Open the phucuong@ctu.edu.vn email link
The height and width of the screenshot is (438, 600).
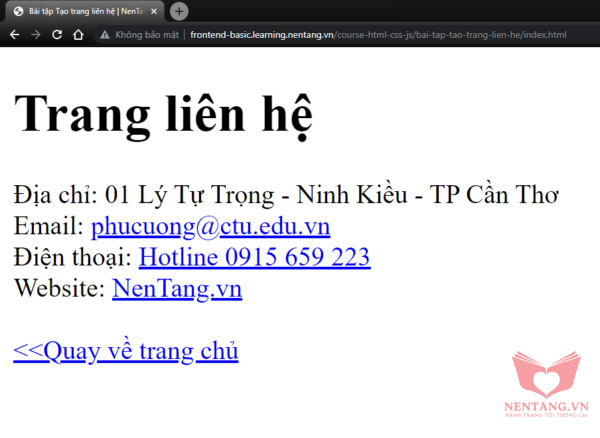click(x=210, y=226)
